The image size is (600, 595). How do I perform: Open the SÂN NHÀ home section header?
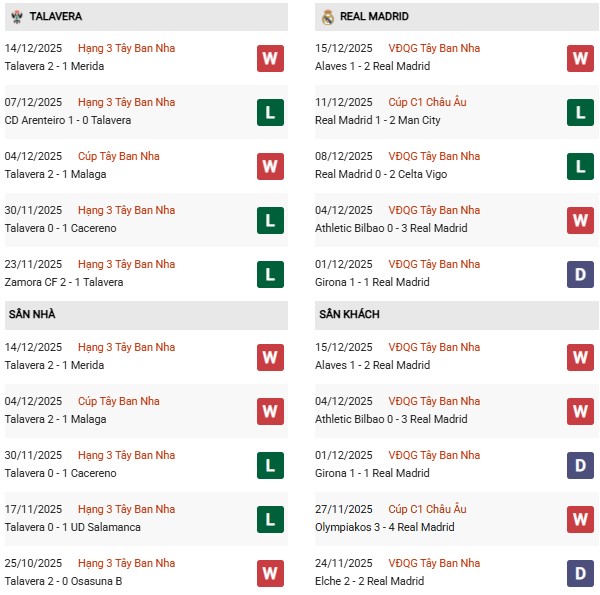coord(32,314)
